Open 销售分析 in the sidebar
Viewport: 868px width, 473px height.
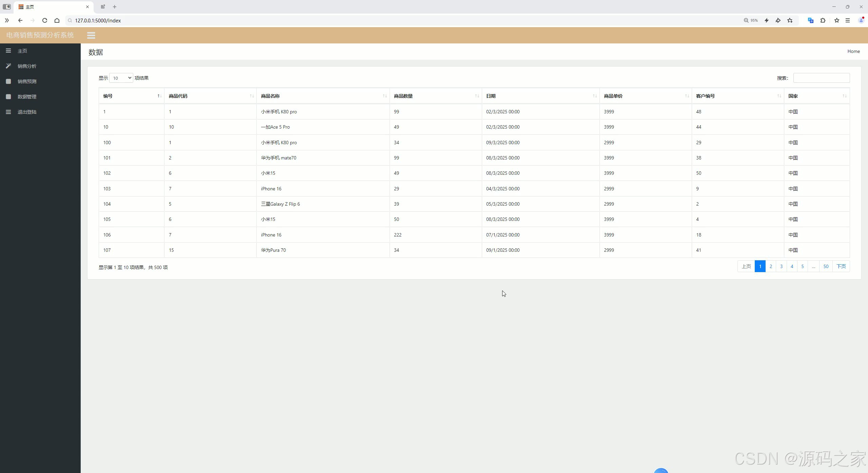pos(27,66)
